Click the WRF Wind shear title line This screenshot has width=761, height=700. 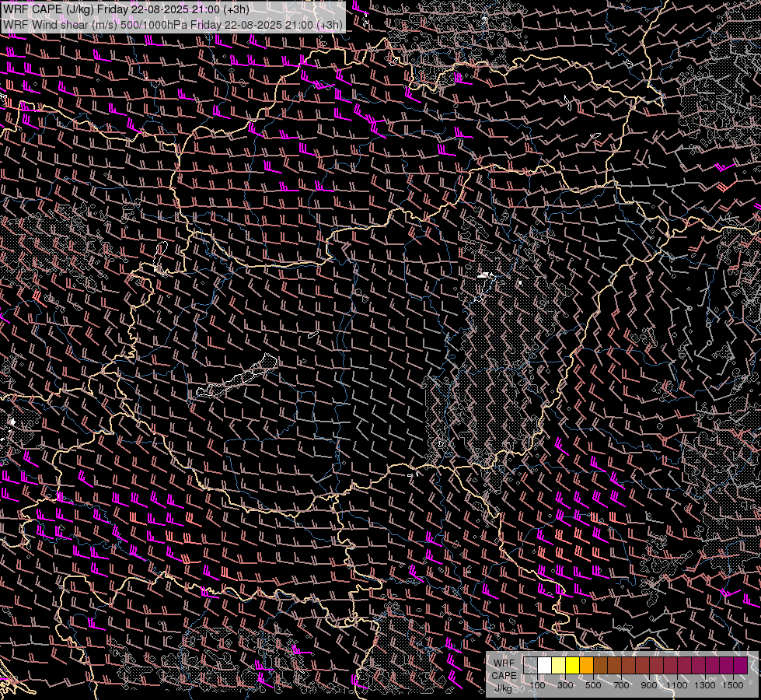click(173, 24)
